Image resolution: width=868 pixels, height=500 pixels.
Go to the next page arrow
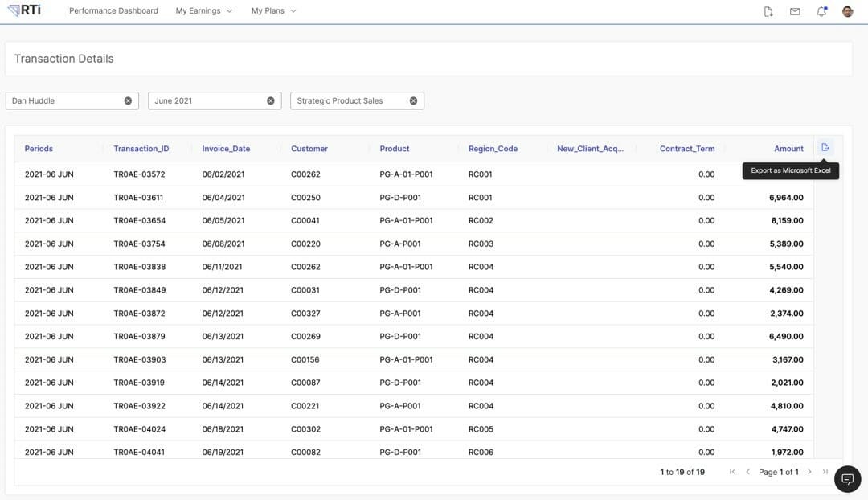click(809, 472)
